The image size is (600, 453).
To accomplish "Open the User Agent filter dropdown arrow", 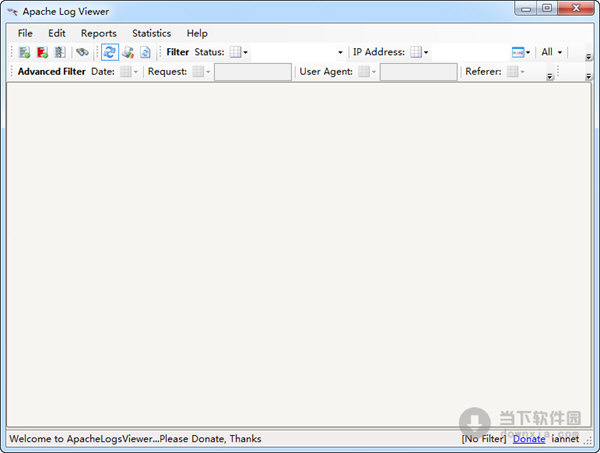I will [x=374, y=72].
